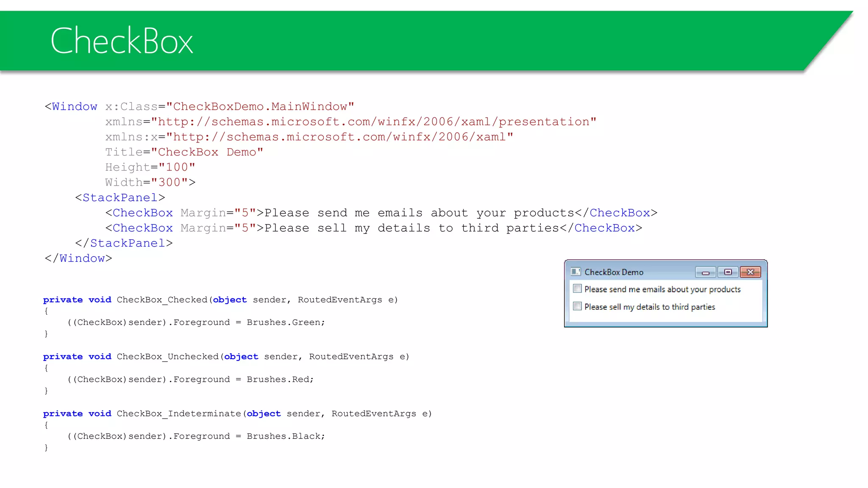The height and width of the screenshot is (488, 868).
Task: Click the CheckBox_Indeterminate method signature
Action: pyautogui.click(x=237, y=414)
